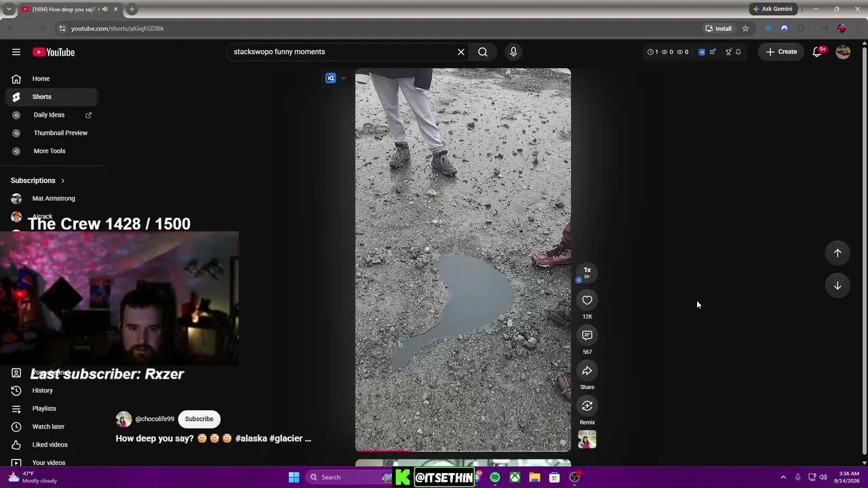868x488 pixels.
Task: Open comments showing 567
Action: [587, 335]
